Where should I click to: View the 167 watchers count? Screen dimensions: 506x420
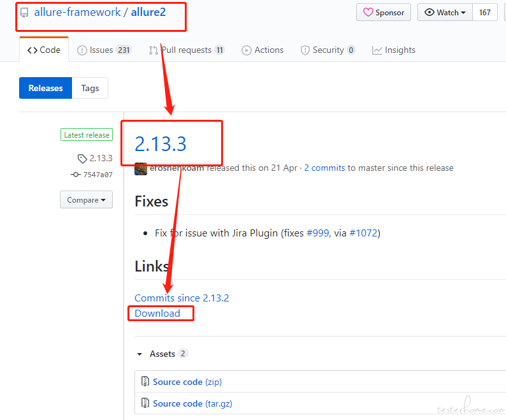tap(485, 12)
